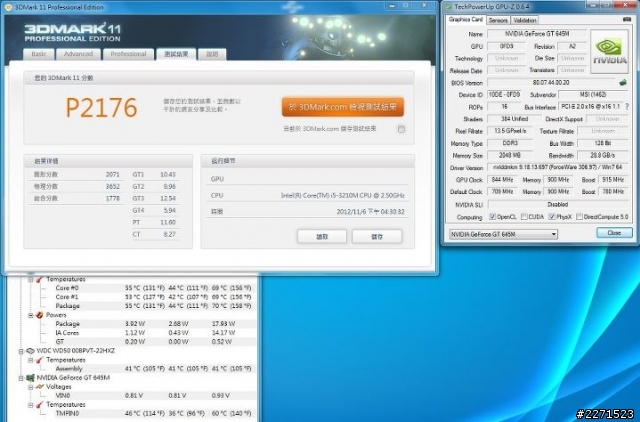Collapse the Powers node in HWMonitor
Image resolution: width=640 pixels, height=422 pixels.
30,315
